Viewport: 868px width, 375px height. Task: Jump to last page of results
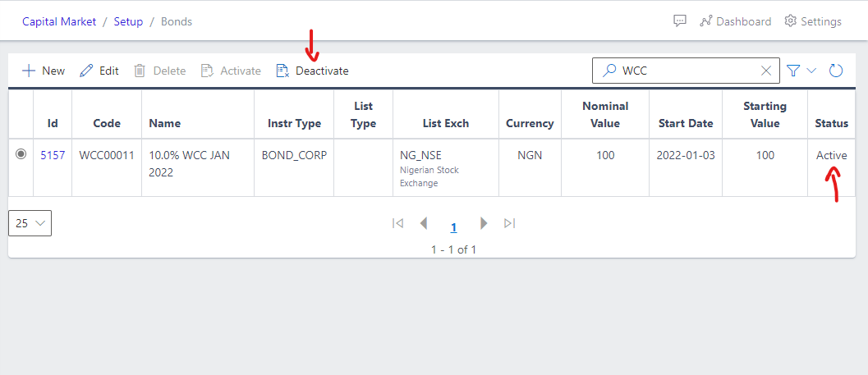click(x=510, y=223)
